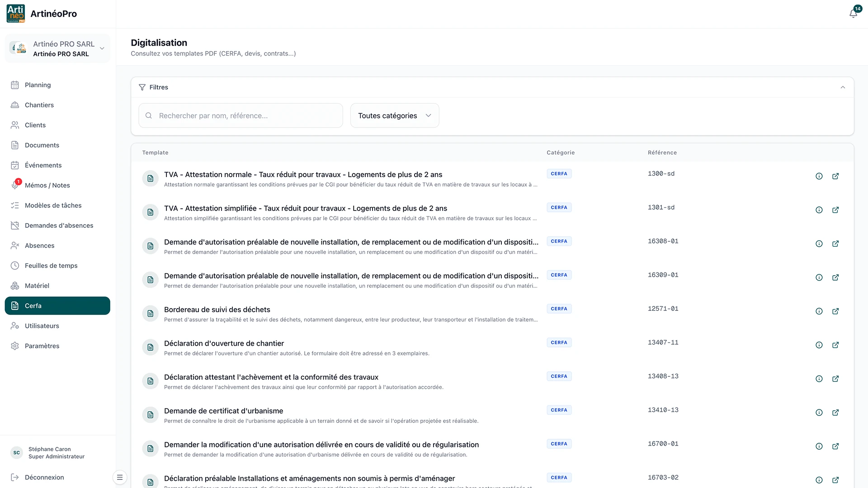Go to Chantiers section
This screenshot has height=488, width=868.
coord(57,105)
